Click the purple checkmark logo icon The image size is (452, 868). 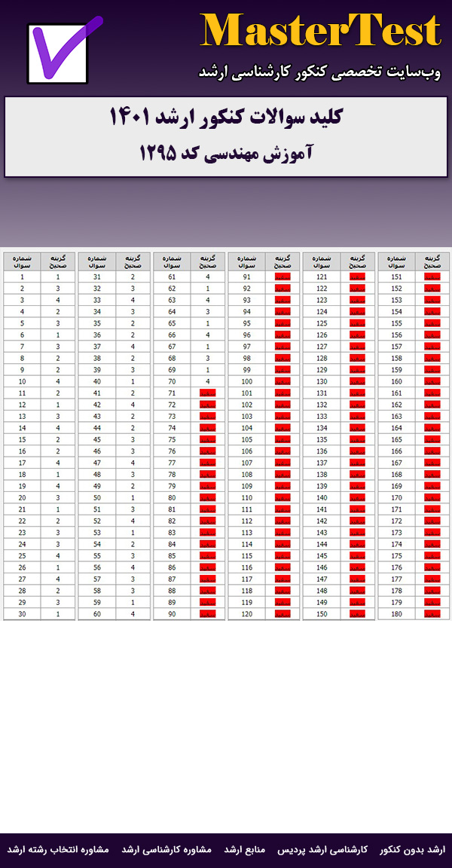63,51
